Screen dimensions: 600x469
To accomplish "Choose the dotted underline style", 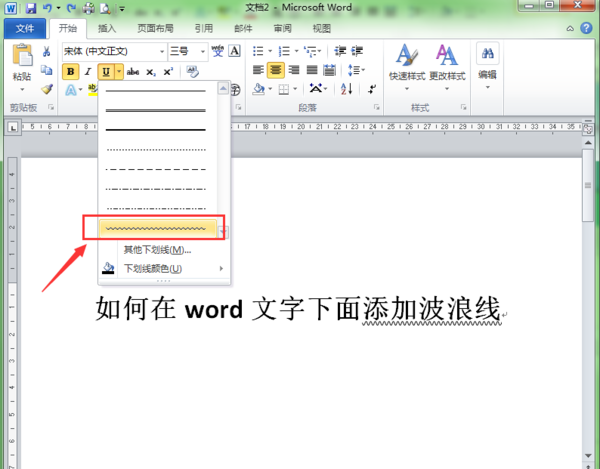I will click(158, 150).
